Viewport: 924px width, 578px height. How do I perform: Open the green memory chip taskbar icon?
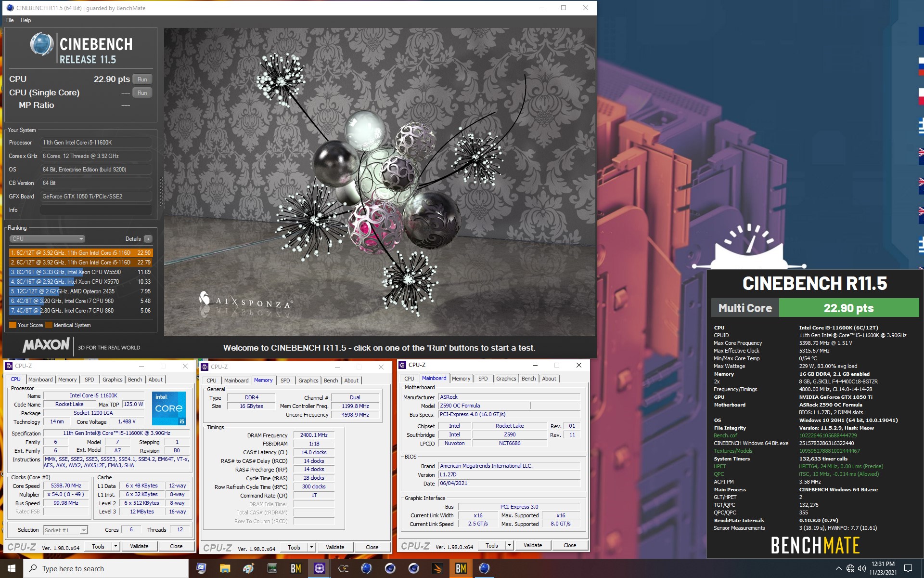click(272, 568)
